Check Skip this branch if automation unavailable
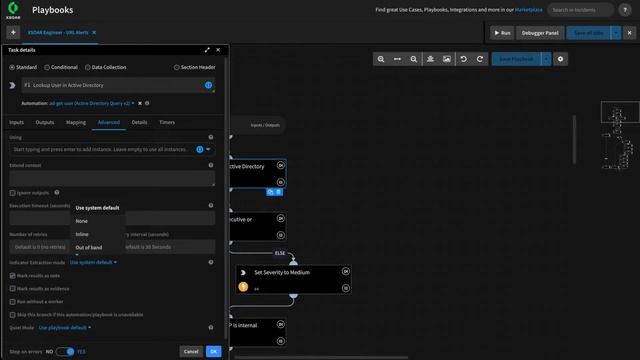This screenshot has width=640, height=360. pos(12,315)
